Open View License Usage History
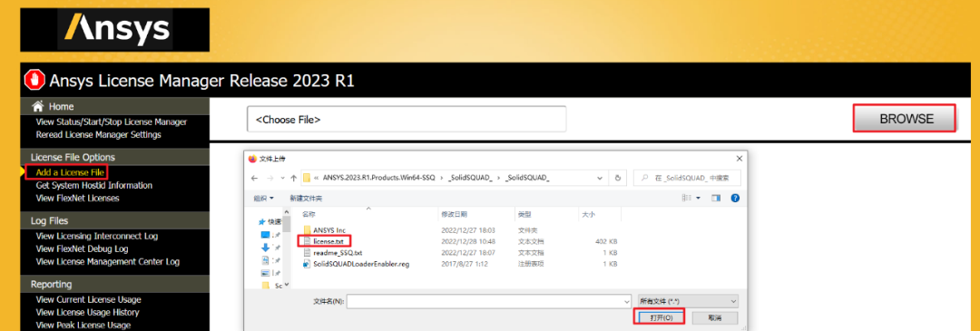Viewport: 980px width, 331px height. tap(87, 312)
